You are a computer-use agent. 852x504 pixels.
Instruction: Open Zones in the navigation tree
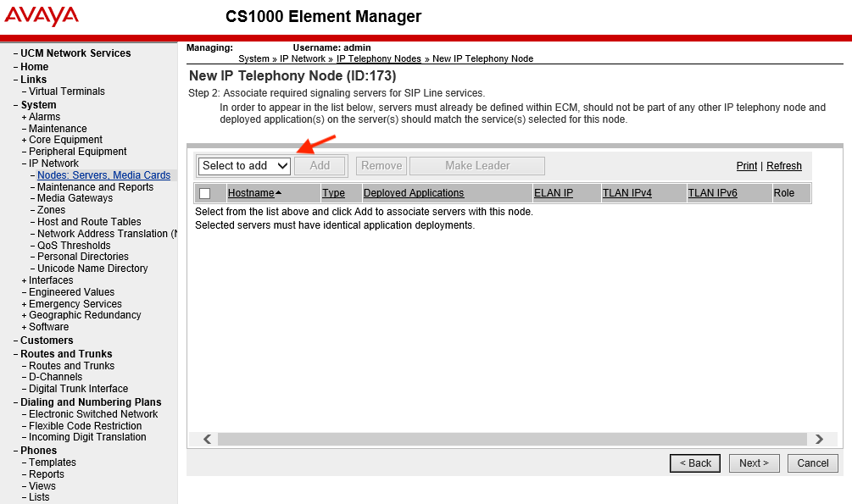pyautogui.click(x=51, y=210)
